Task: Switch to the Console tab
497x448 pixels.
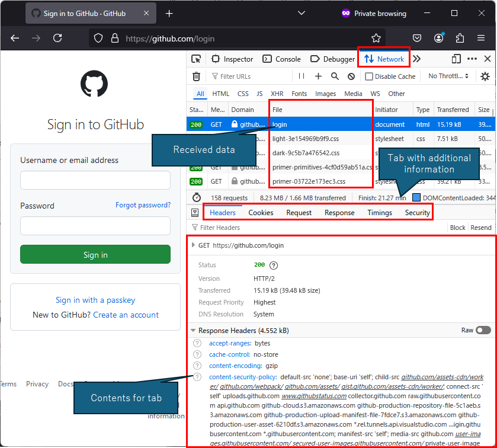Action: tap(281, 59)
